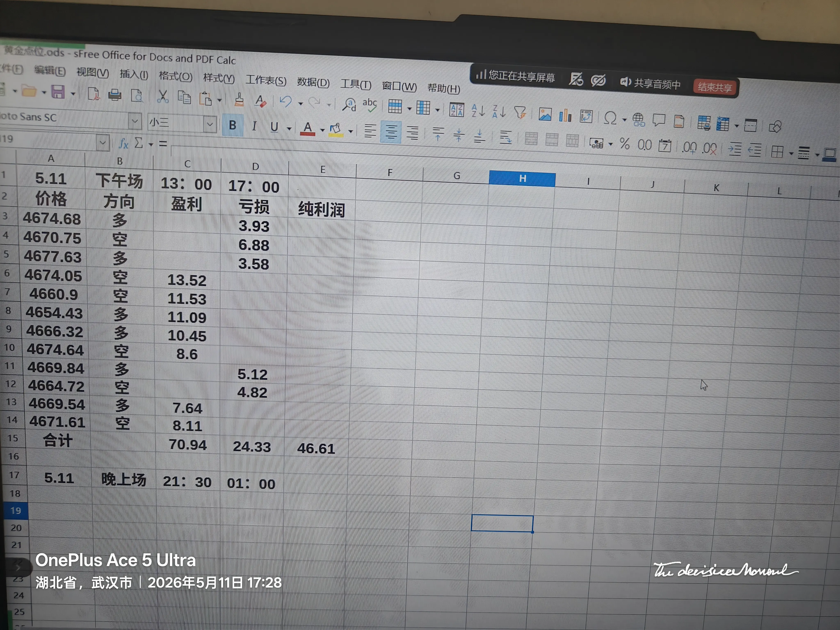Image resolution: width=840 pixels, height=630 pixels.
Task: Select row 19 header
Action: click(16, 510)
